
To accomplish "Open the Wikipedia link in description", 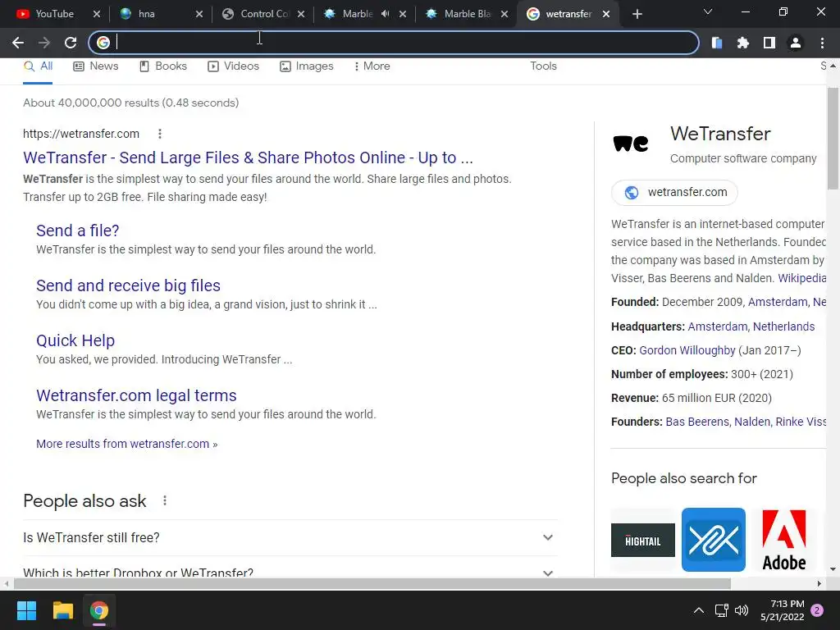I will point(801,278).
